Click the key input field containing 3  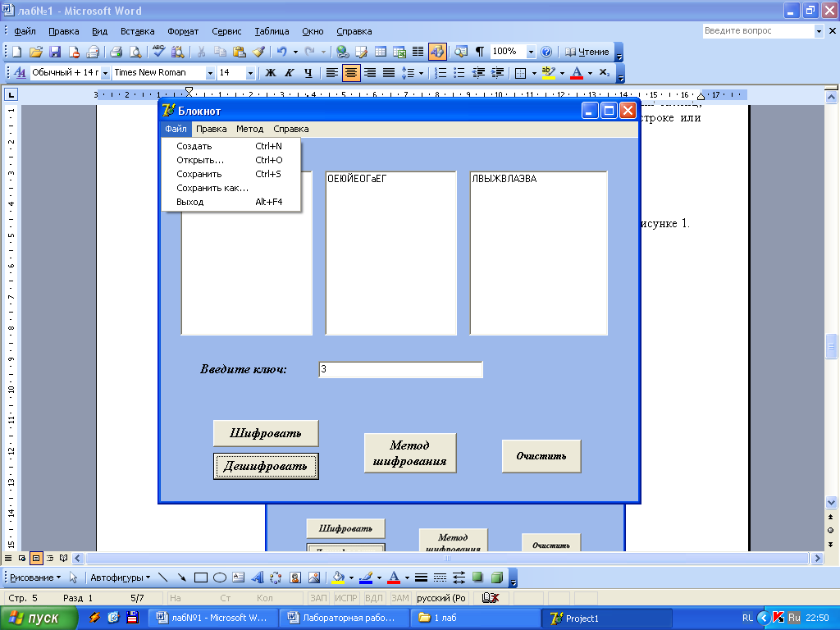coord(400,370)
